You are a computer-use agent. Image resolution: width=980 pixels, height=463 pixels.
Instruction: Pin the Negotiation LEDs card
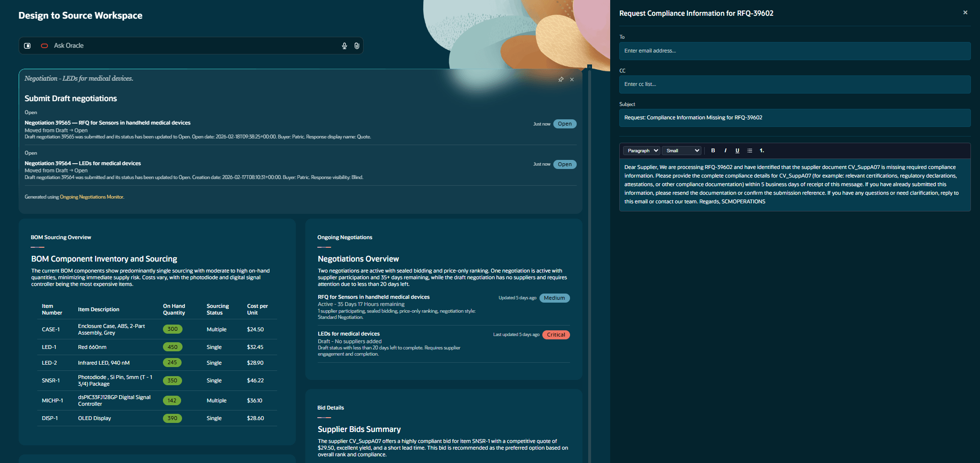click(x=561, y=79)
